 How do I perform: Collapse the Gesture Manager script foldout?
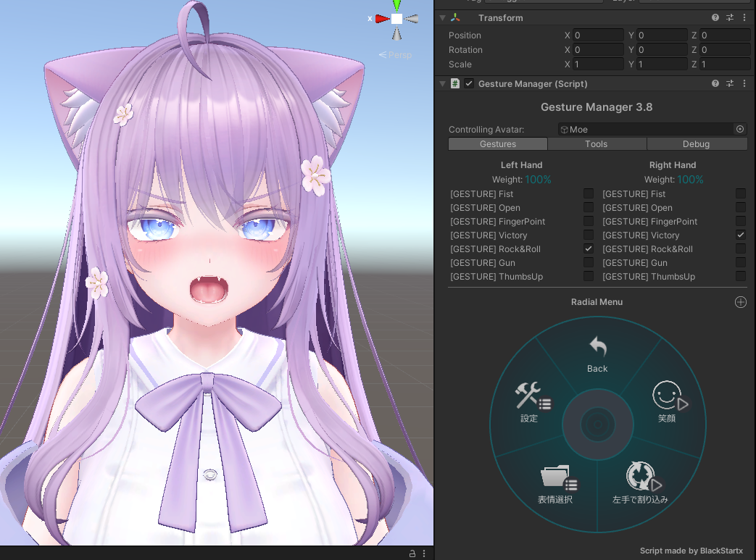pos(442,84)
